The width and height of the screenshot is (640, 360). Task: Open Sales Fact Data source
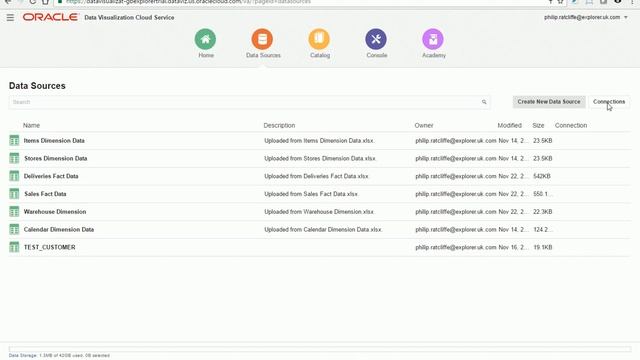point(45,194)
